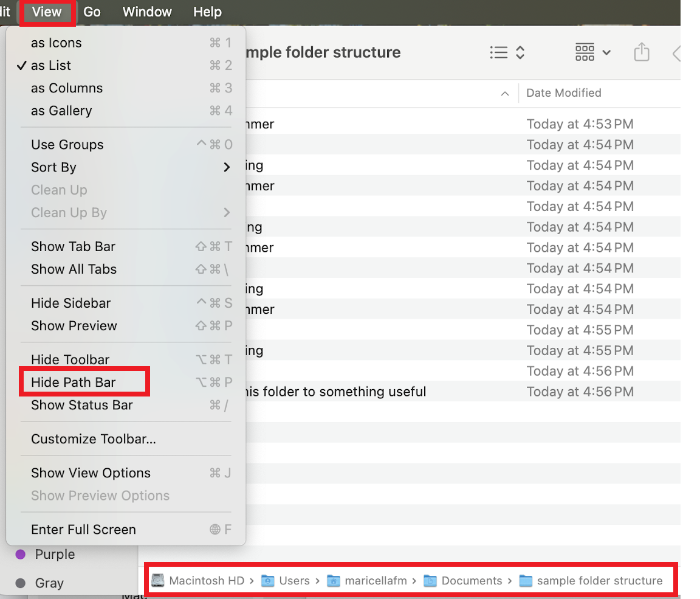
Task: Click the Macintosh HD disk icon in path bar
Action: tap(158, 580)
